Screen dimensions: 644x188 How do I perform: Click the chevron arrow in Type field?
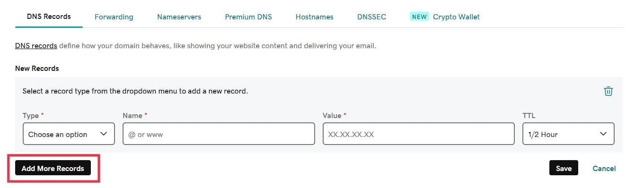tap(104, 134)
